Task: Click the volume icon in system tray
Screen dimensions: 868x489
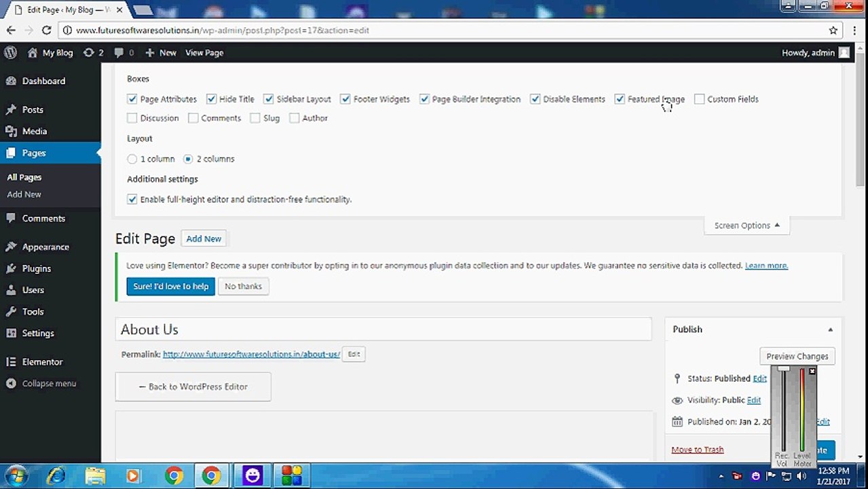Action: tap(801, 476)
